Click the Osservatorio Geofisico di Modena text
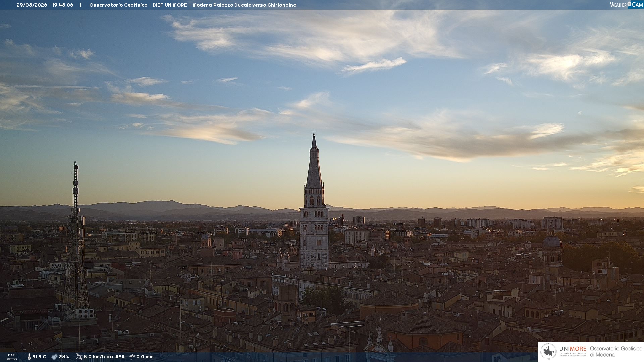The width and height of the screenshot is (644, 362). (x=616, y=352)
